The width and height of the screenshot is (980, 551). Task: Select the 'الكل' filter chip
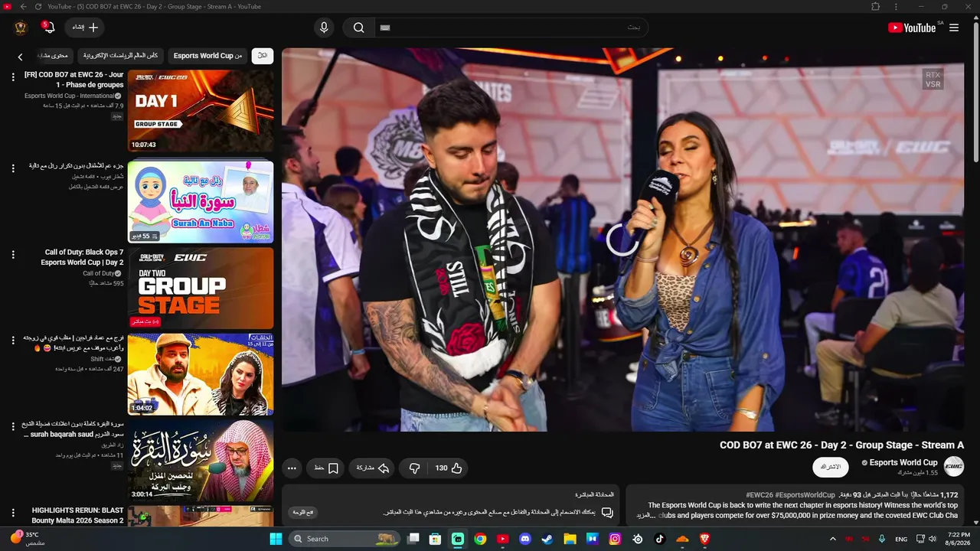click(263, 56)
